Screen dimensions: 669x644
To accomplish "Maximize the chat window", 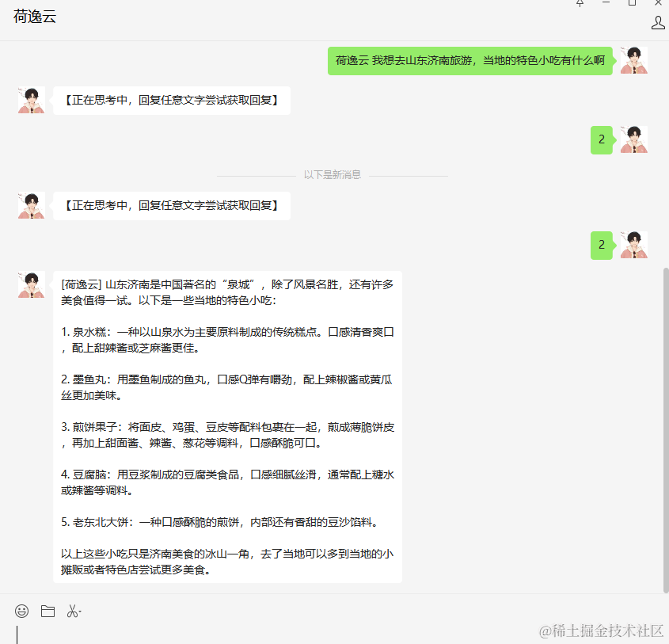I will (632, 2).
